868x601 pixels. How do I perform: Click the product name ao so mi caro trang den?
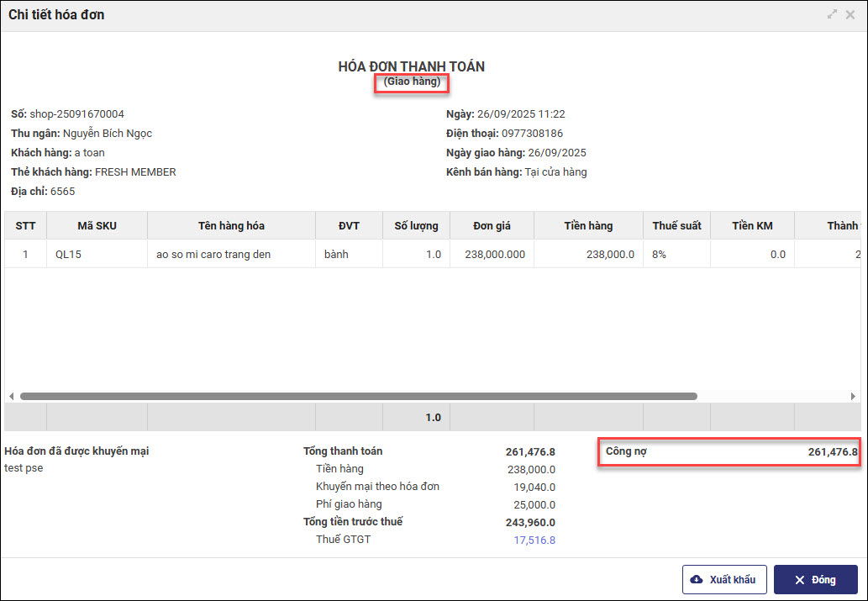(x=213, y=254)
